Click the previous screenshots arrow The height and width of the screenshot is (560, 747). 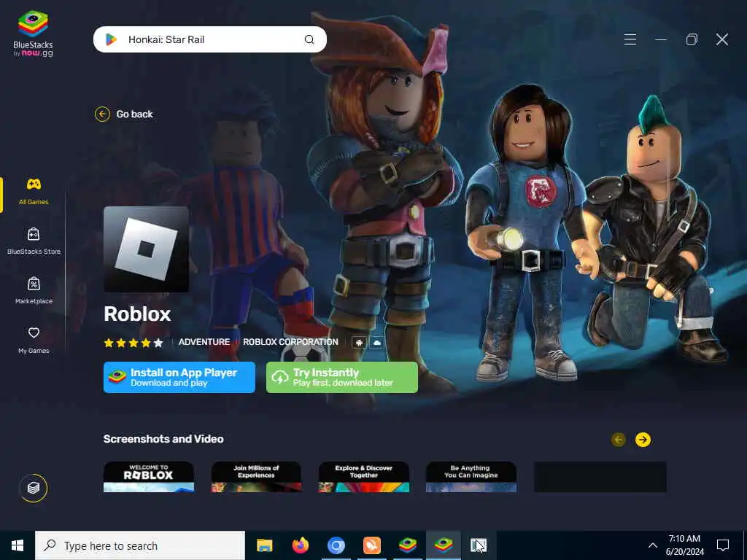(x=619, y=440)
